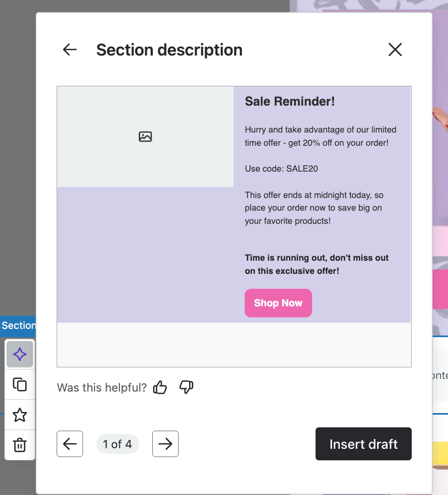
Task: Toggle thumbs up feedback for the draft
Action: tap(159, 388)
